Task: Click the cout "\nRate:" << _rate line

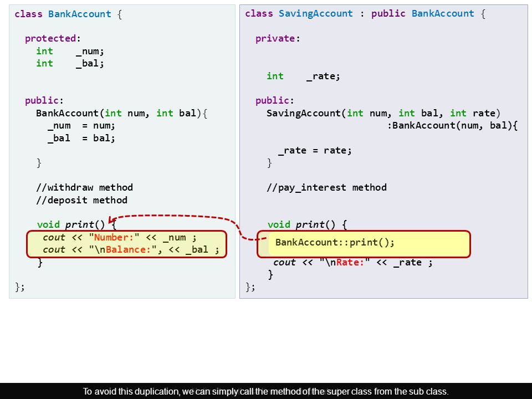Action: pyautogui.click(x=353, y=262)
